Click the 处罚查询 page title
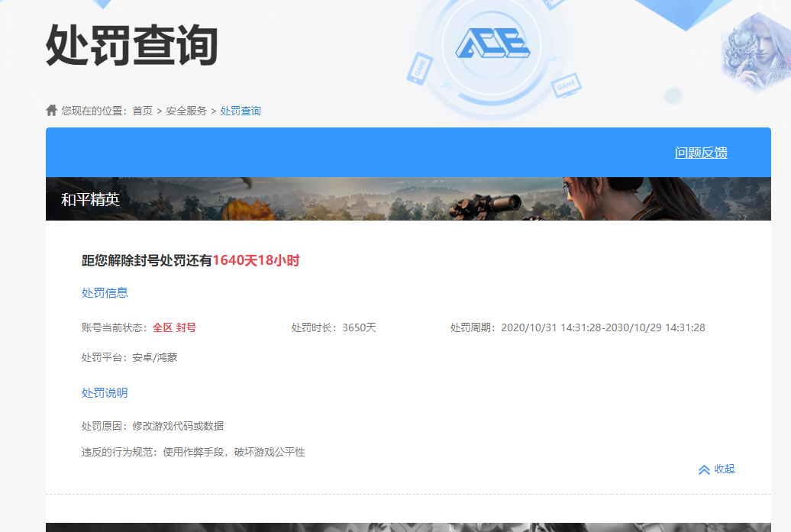The width and height of the screenshot is (791, 532). pyautogui.click(x=131, y=45)
